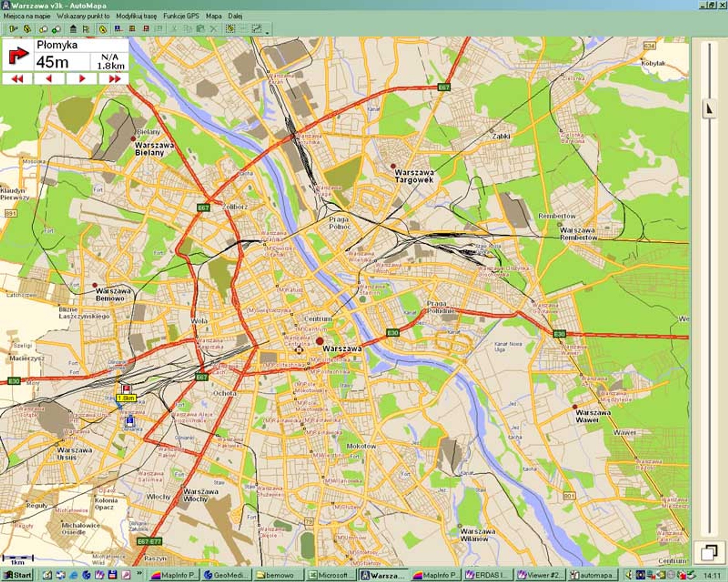Toggle the dashed-frame selection toolbar button

point(230,29)
